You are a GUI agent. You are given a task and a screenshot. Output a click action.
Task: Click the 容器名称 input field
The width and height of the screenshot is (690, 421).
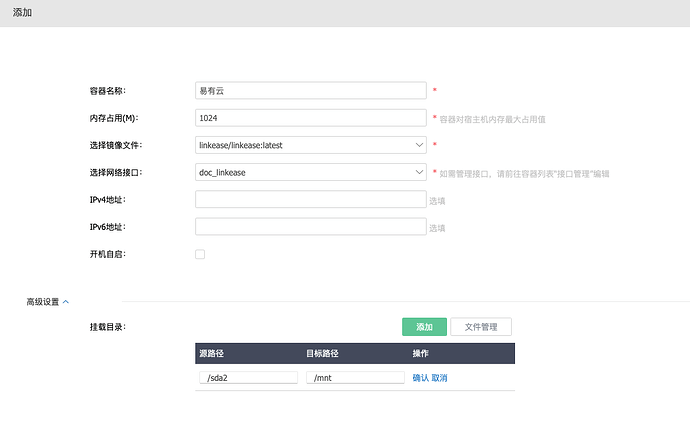[311, 90]
